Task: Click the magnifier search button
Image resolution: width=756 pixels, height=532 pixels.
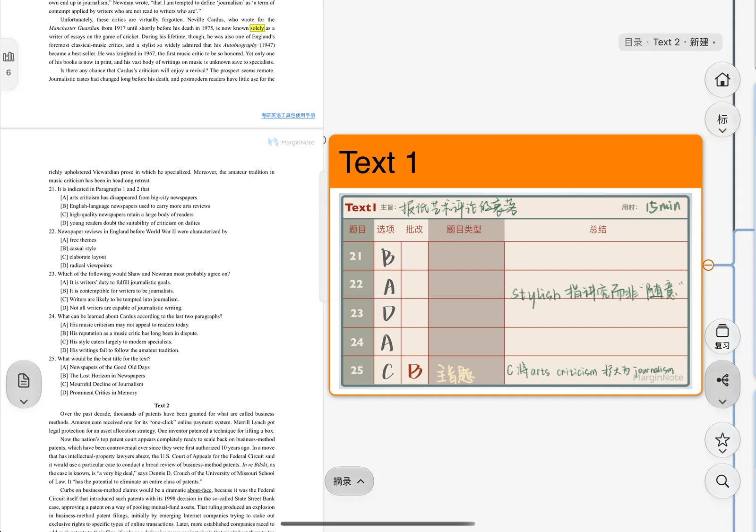Action: tap(722, 481)
